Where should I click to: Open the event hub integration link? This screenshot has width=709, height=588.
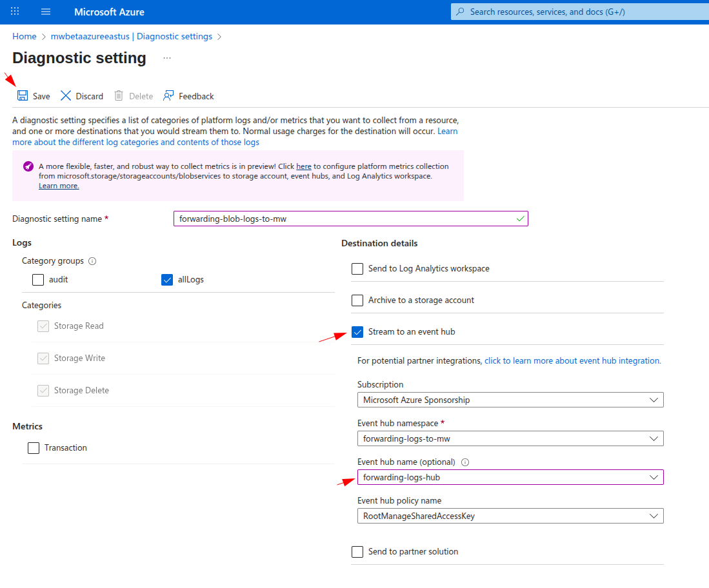click(x=572, y=360)
